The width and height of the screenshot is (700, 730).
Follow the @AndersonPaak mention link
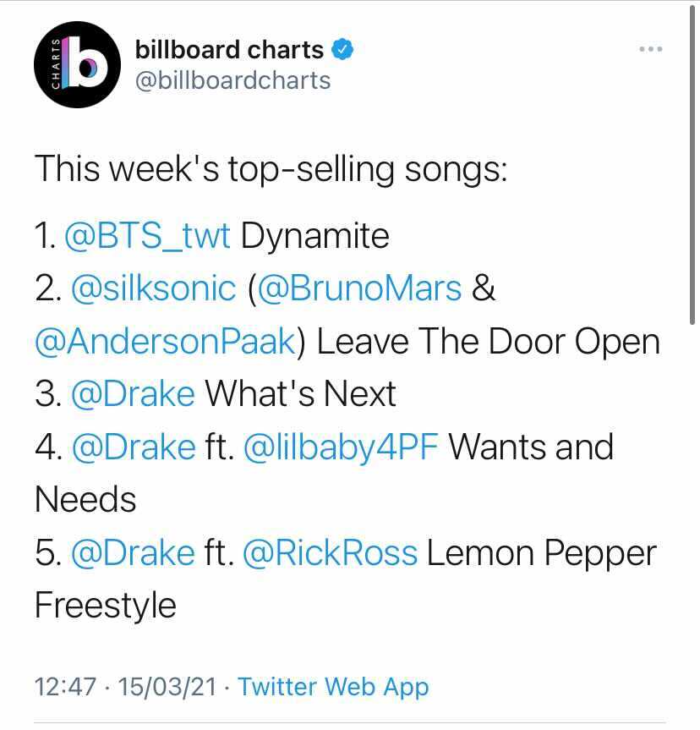pyautogui.click(x=165, y=341)
